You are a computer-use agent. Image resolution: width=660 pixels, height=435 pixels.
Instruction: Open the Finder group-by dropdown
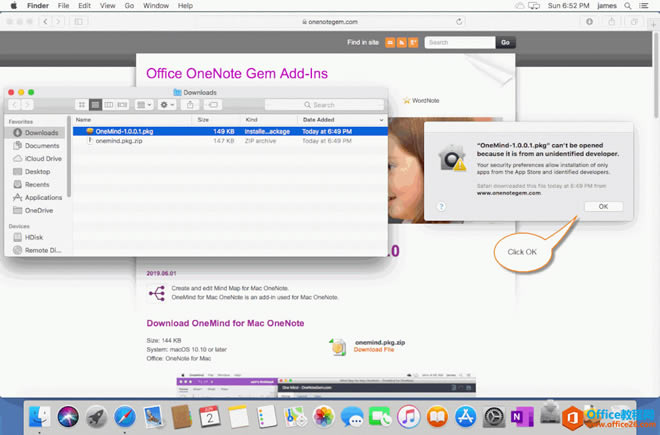point(144,104)
